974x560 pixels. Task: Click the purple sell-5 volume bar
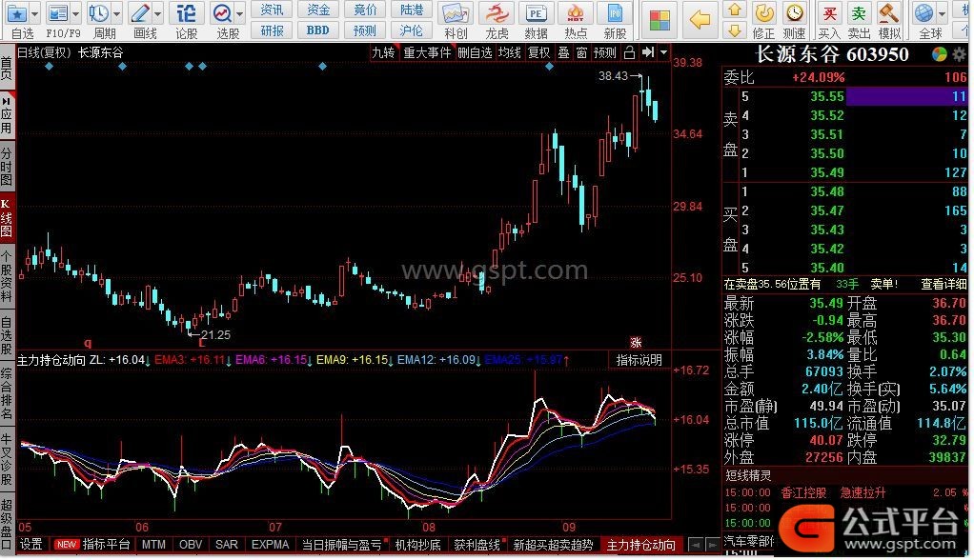[906, 96]
